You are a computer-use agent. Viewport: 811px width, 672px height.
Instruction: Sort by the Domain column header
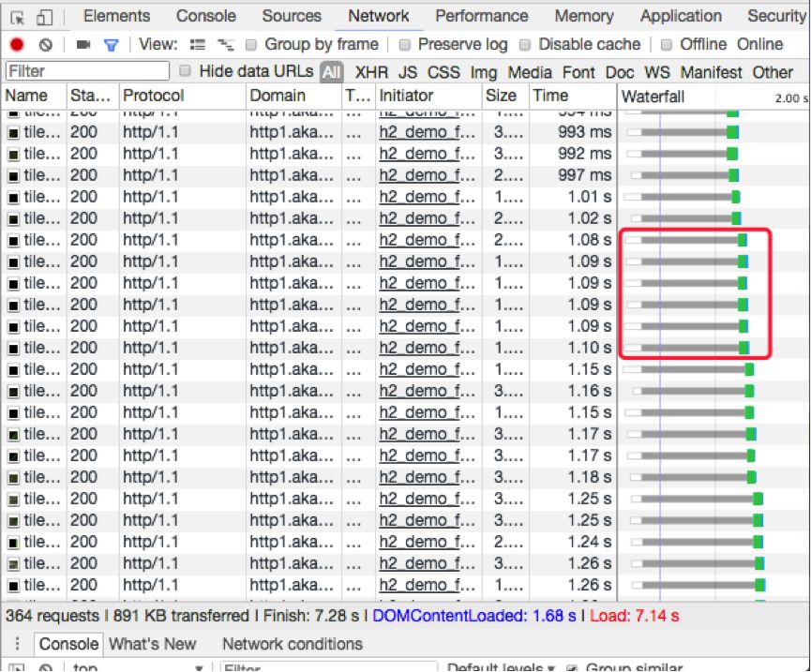point(293,96)
